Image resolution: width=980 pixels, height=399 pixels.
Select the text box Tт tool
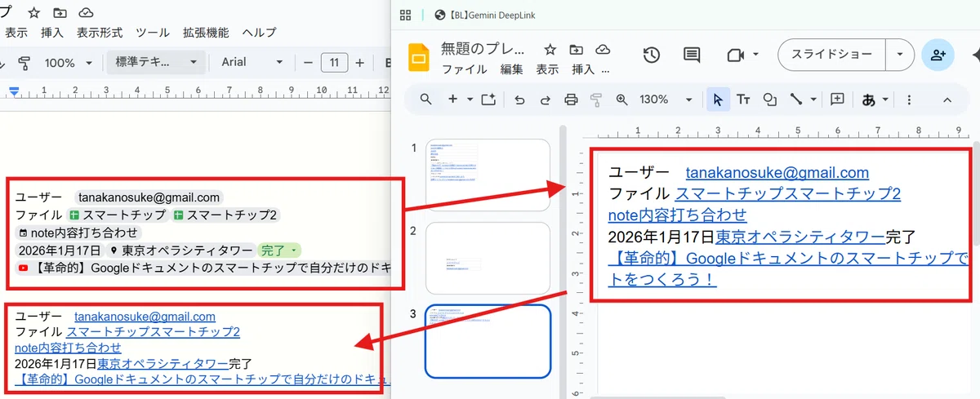(743, 100)
